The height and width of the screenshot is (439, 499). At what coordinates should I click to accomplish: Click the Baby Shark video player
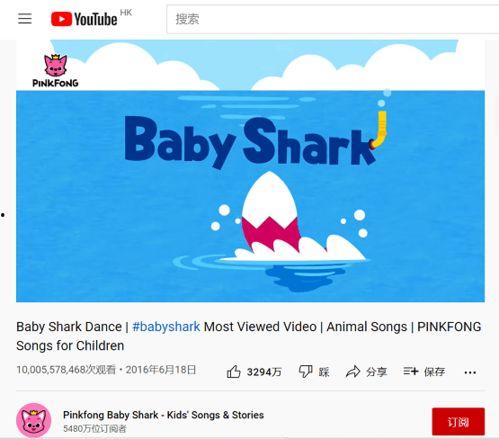pyautogui.click(x=250, y=171)
